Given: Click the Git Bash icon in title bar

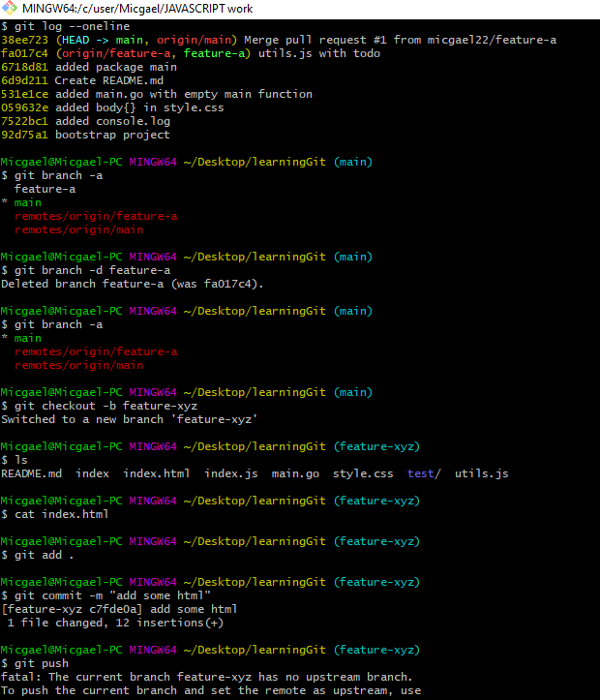Looking at the screenshot, I should coord(10,9).
